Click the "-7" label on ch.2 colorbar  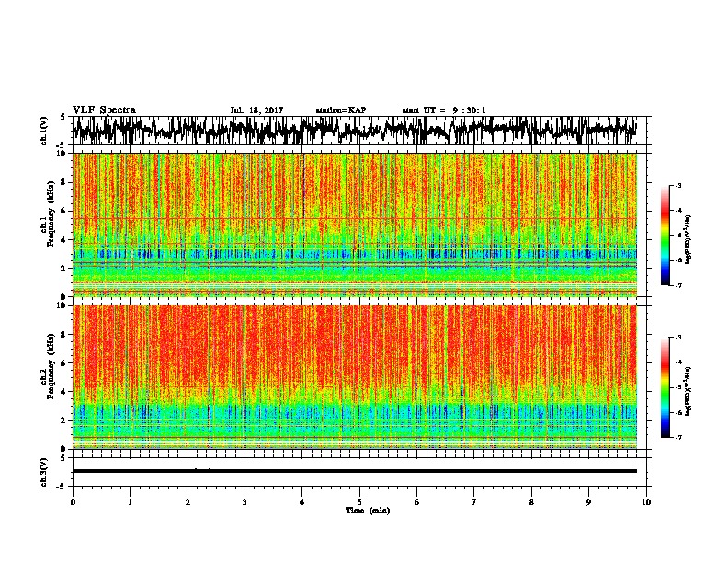coord(678,437)
